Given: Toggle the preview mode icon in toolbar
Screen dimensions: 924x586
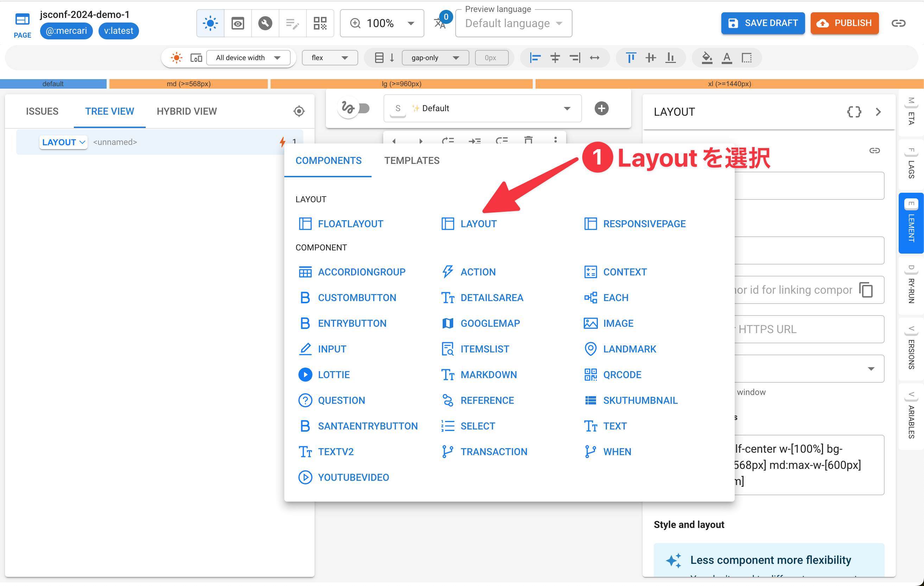Looking at the screenshot, I should pos(238,23).
